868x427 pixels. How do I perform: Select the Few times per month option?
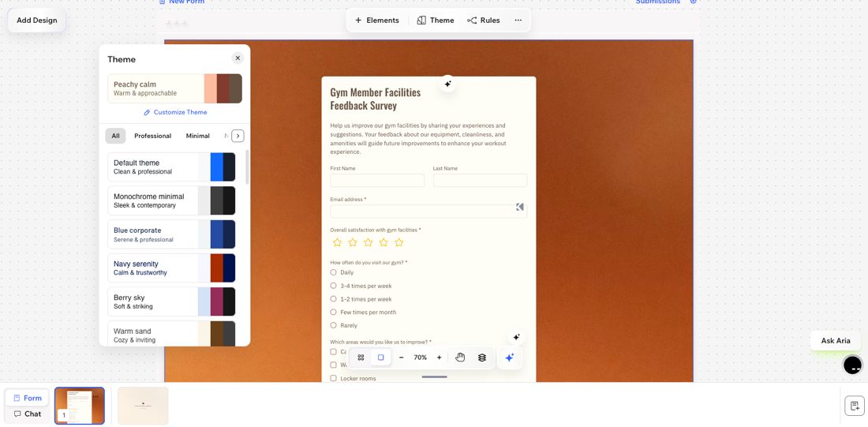click(x=333, y=313)
